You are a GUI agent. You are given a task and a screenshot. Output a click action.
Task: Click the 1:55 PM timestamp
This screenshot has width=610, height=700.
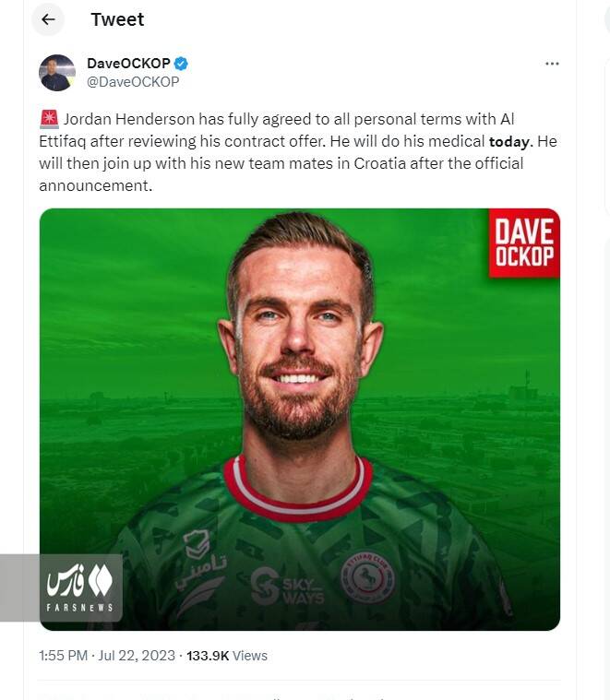[x=63, y=656]
